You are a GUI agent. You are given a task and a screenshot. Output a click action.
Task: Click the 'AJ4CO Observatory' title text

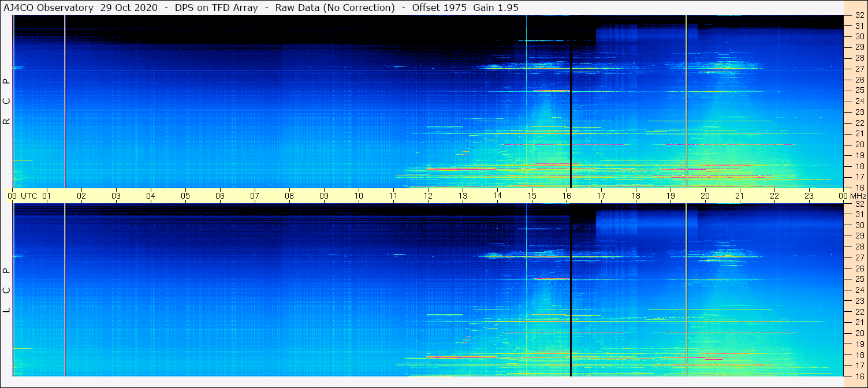[x=49, y=8]
